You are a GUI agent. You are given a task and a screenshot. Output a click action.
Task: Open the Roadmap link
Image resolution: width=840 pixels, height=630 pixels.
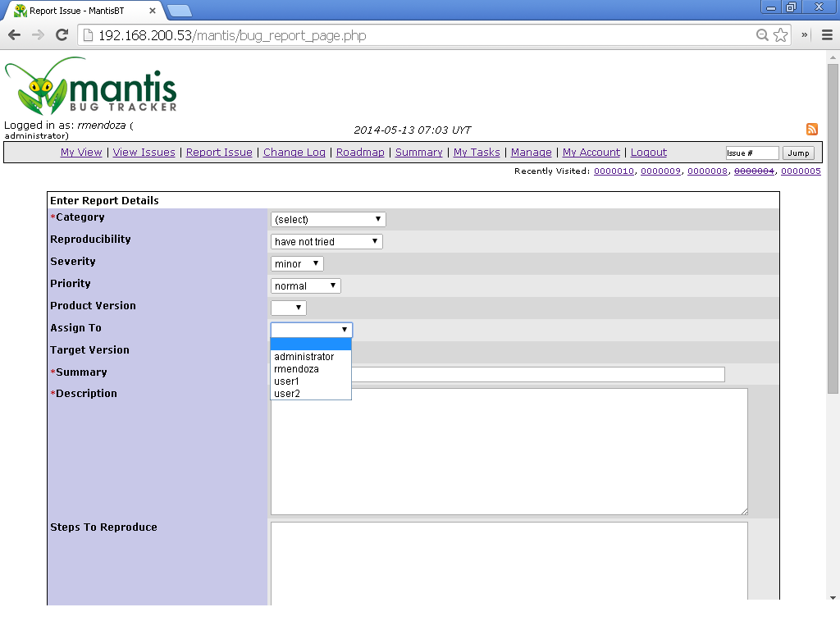360,153
